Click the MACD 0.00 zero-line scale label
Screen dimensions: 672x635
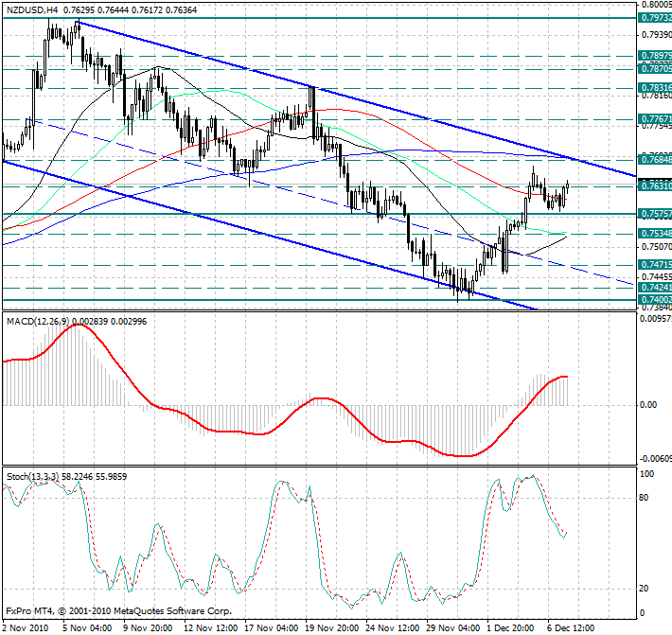click(648, 405)
